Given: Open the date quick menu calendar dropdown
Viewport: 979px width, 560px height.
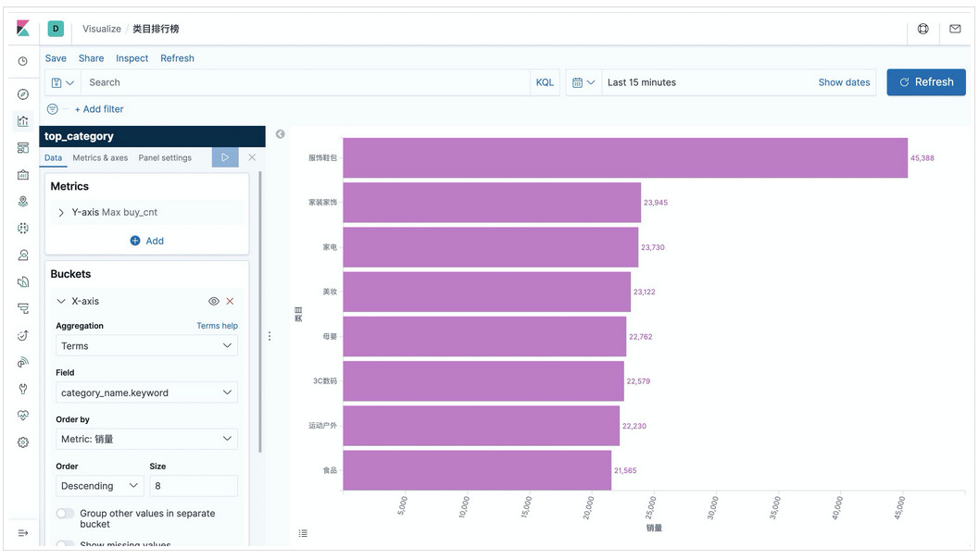Looking at the screenshot, I should pyautogui.click(x=584, y=82).
